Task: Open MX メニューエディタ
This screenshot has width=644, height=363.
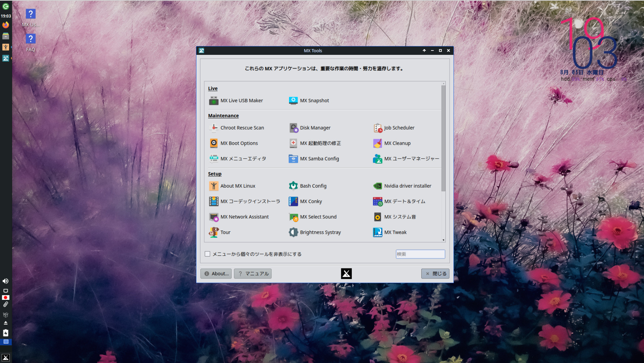Action: click(237, 159)
